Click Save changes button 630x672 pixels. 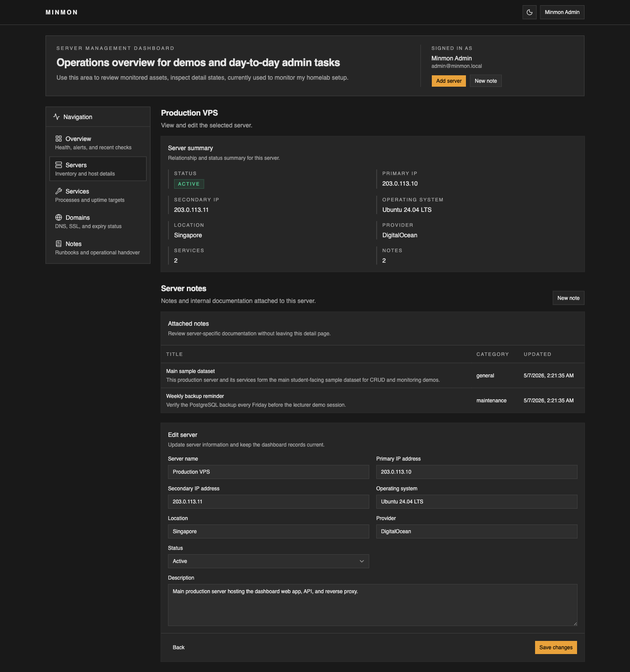click(x=556, y=647)
